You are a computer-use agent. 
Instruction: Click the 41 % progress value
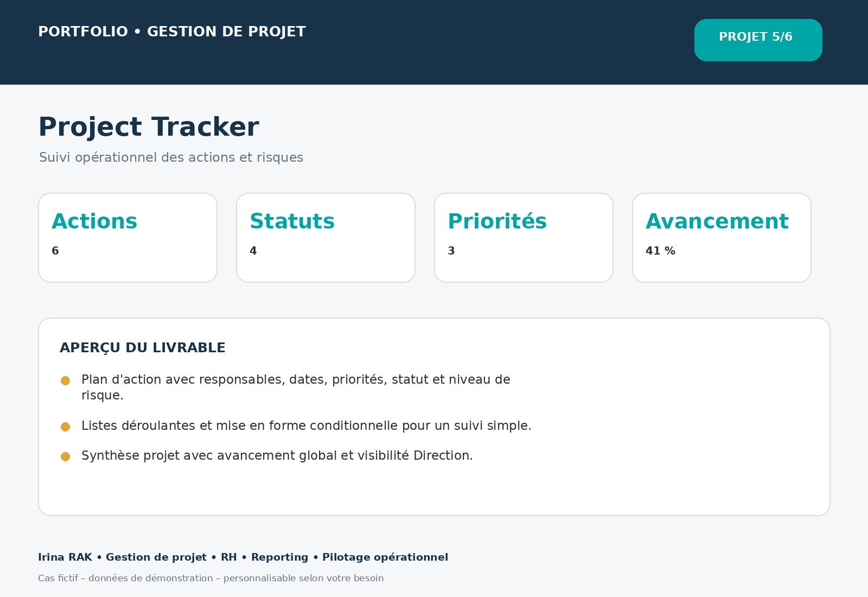pos(660,251)
